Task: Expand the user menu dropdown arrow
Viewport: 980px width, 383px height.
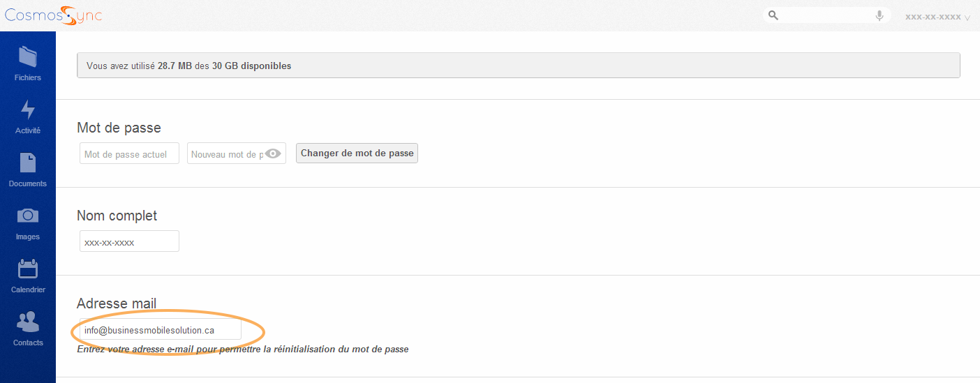Action: (967, 17)
